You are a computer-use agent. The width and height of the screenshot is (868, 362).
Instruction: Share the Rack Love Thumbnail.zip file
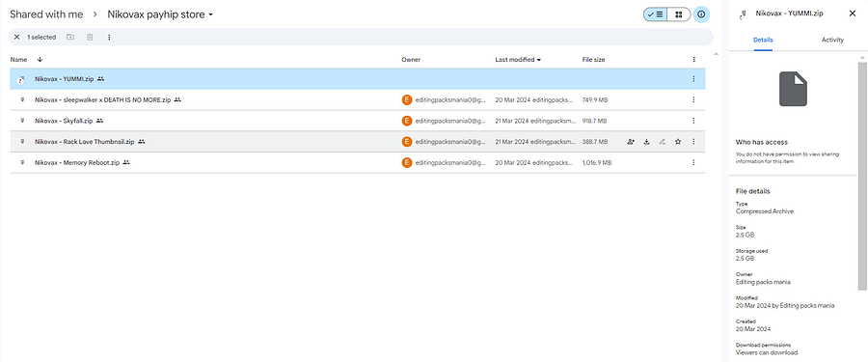[x=631, y=142]
